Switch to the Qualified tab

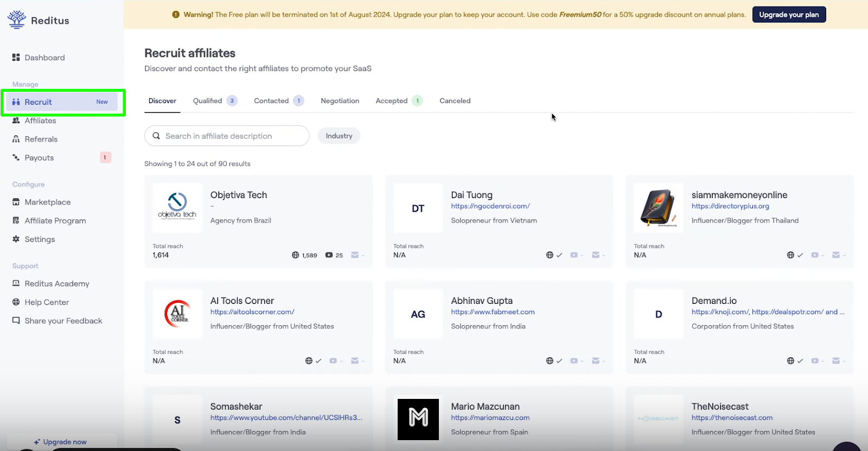(x=215, y=101)
